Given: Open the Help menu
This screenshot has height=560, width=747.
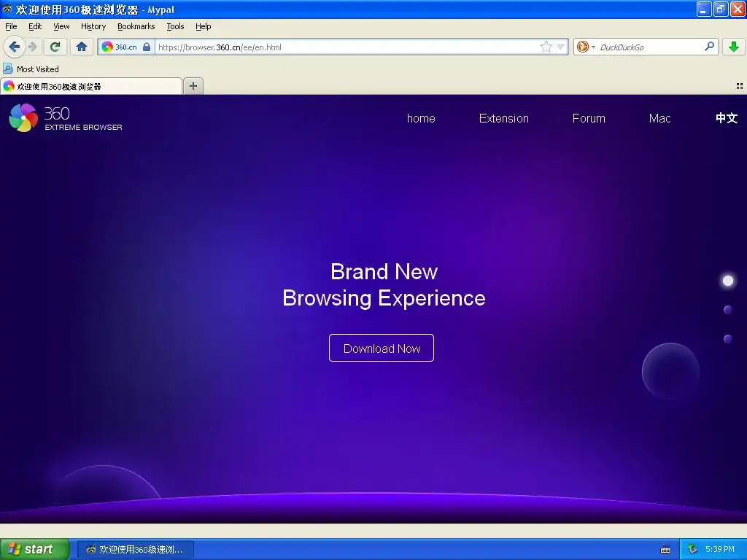Looking at the screenshot, I should 204,27.
